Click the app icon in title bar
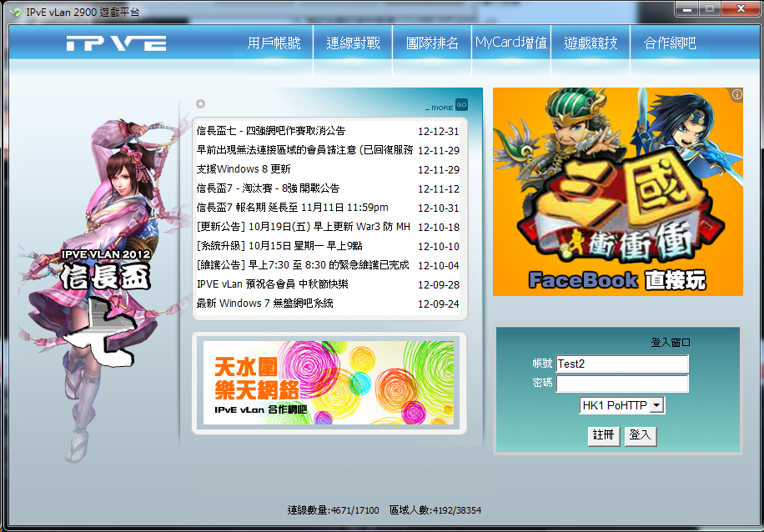This screenshot has height=532, width=764. 16,13
